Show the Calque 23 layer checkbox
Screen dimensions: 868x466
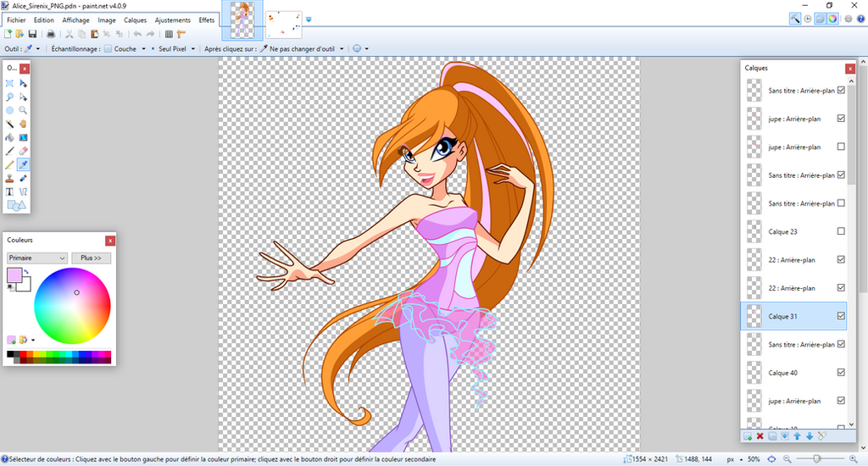click(841, 231)
